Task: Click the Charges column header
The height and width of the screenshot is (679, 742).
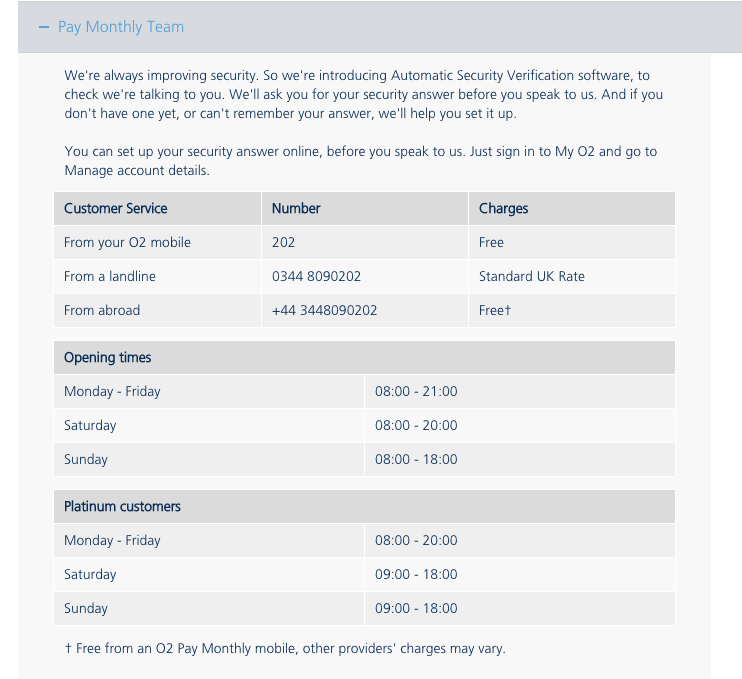Action: pos(503,208)
